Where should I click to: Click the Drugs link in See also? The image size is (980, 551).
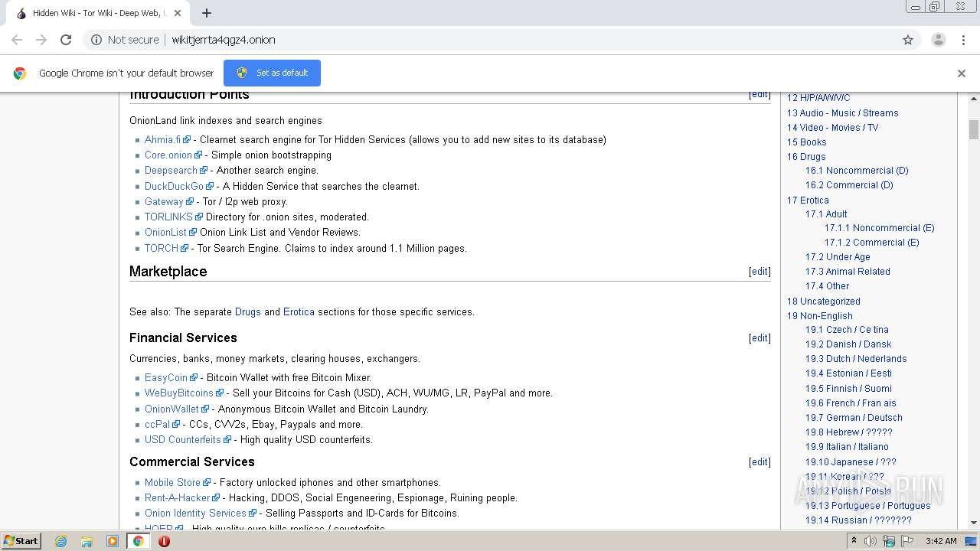point(248,311)
